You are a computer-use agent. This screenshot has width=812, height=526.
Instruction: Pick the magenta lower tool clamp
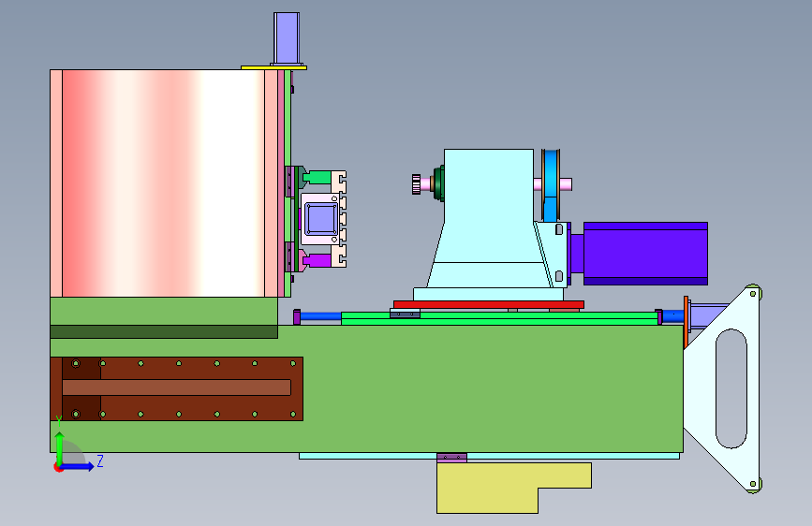pos(317,260)
